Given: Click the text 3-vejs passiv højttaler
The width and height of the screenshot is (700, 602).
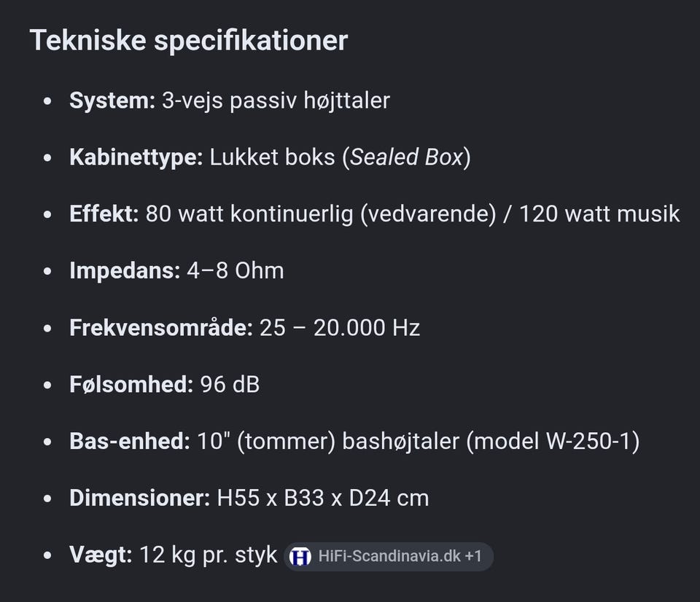Looking at the screenshot, I should [x=276, y=101].
